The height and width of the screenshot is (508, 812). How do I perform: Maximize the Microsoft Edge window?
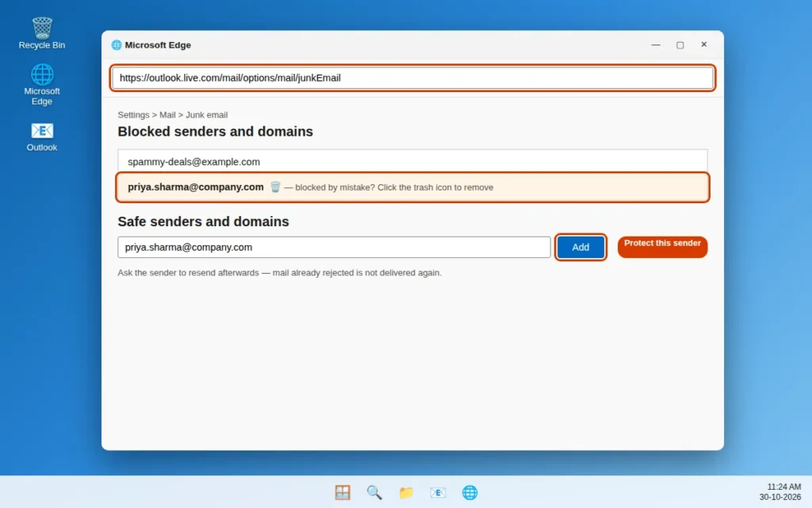pyautogui.click(x=680, y=45)
